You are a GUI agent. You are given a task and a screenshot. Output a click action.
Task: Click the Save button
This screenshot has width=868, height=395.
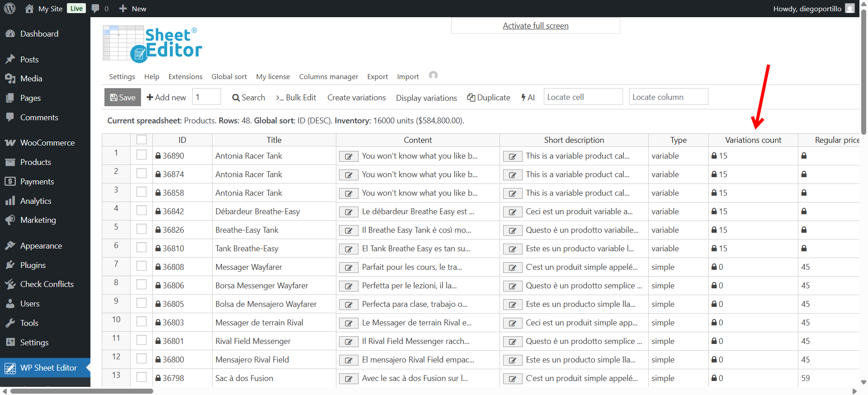tap(123, 98)
